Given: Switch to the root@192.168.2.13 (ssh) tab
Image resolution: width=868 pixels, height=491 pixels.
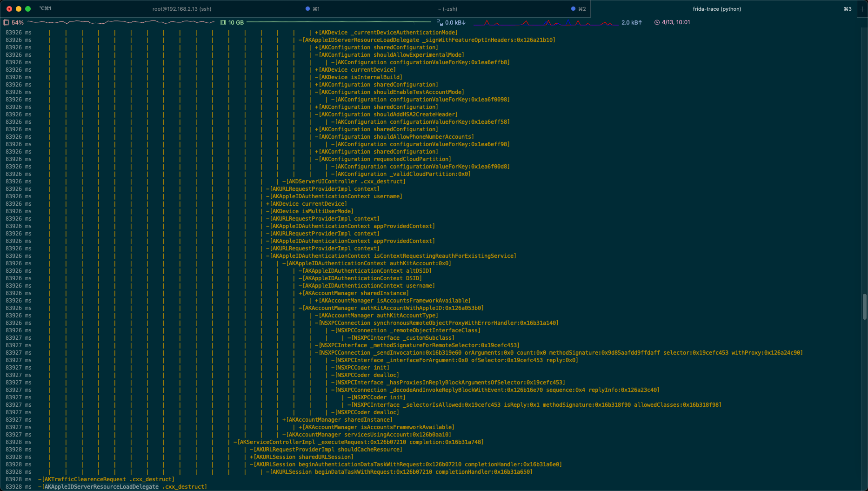Looking at the screenshot, I should (x=182, y=9).
